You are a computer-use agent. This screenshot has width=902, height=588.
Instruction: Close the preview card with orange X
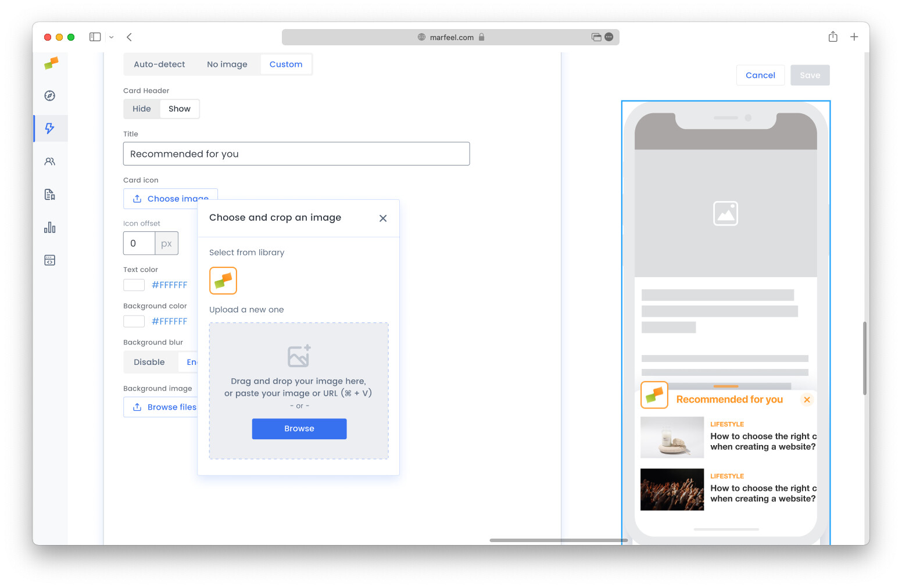click(807, 400)
